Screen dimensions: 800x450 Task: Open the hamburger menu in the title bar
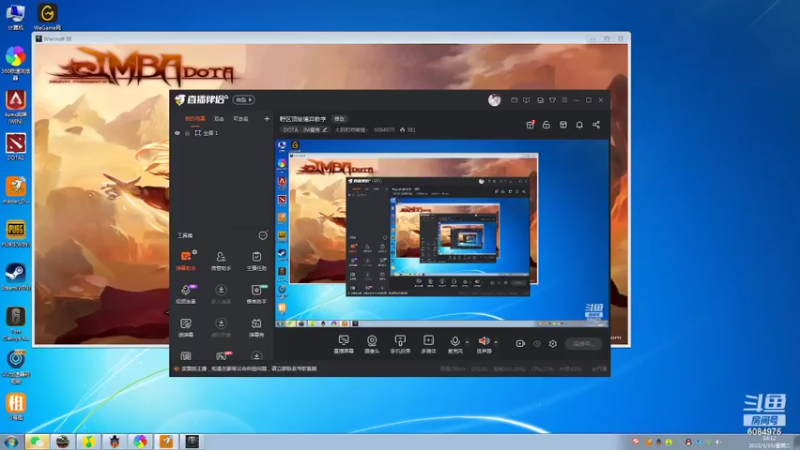click(x=565, y=100)
